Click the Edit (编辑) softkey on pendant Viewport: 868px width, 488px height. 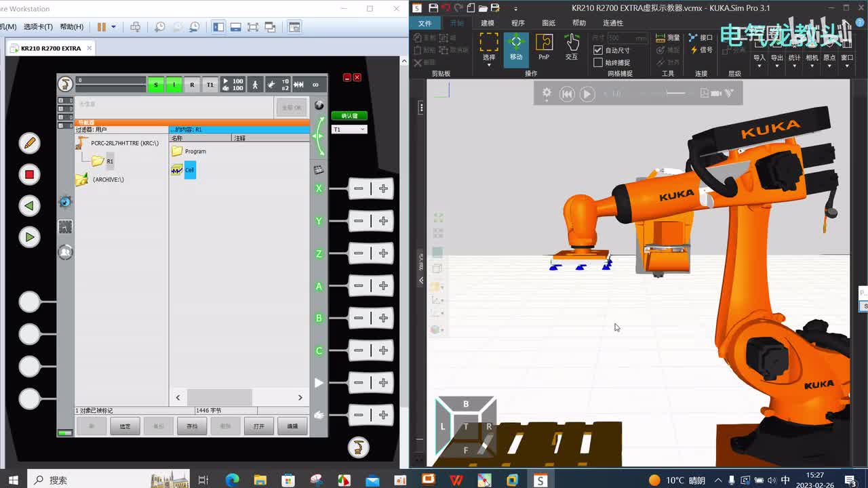tap(292, 426)
